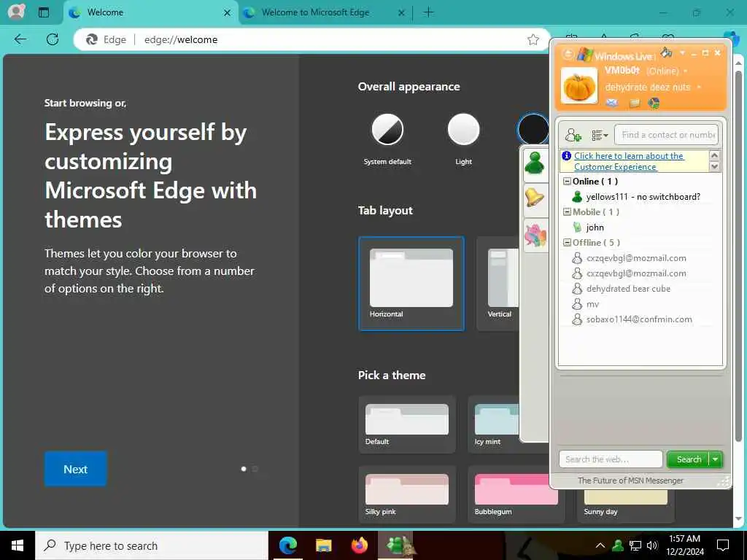The width and height of the screenshot is (747, 560).
Task: Open File Explorer from the taskbar
Action: tap(323, 545)
